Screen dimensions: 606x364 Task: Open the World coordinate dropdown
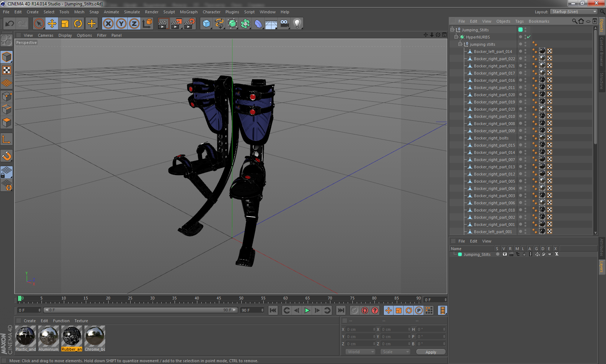coord(360,352)
